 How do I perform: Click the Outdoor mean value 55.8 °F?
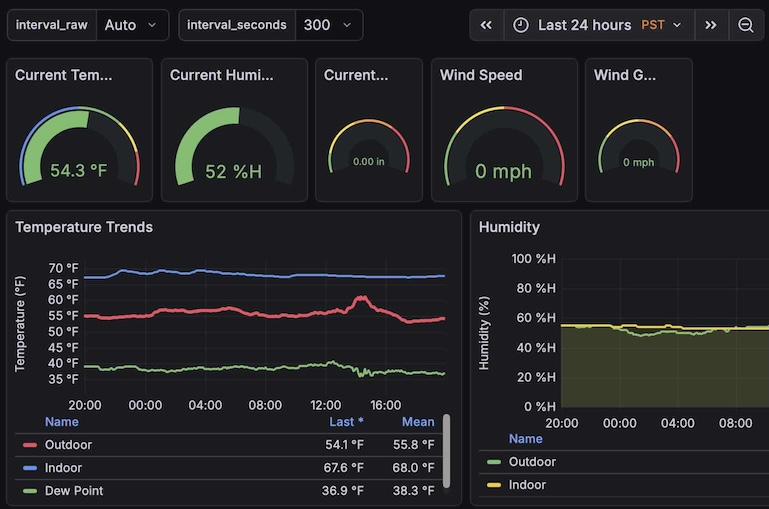(413, 445)
